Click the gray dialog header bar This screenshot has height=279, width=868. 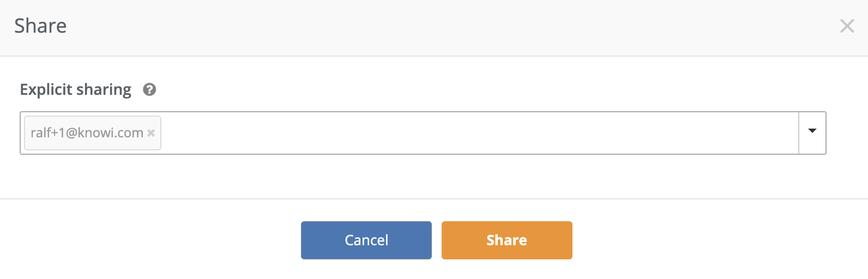point(436,27)
